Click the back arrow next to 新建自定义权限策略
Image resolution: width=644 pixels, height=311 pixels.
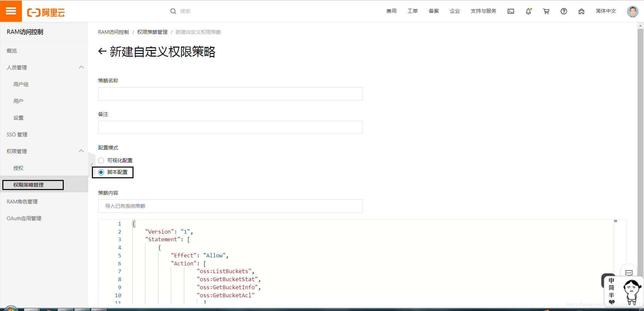click(102, 52)
